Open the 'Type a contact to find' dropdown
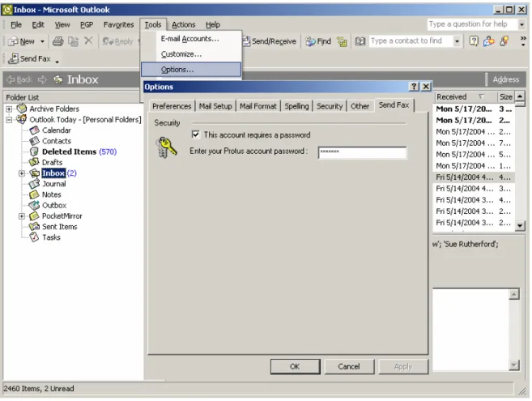The height and width of the screenshot is (401, 532). [457, 41]
